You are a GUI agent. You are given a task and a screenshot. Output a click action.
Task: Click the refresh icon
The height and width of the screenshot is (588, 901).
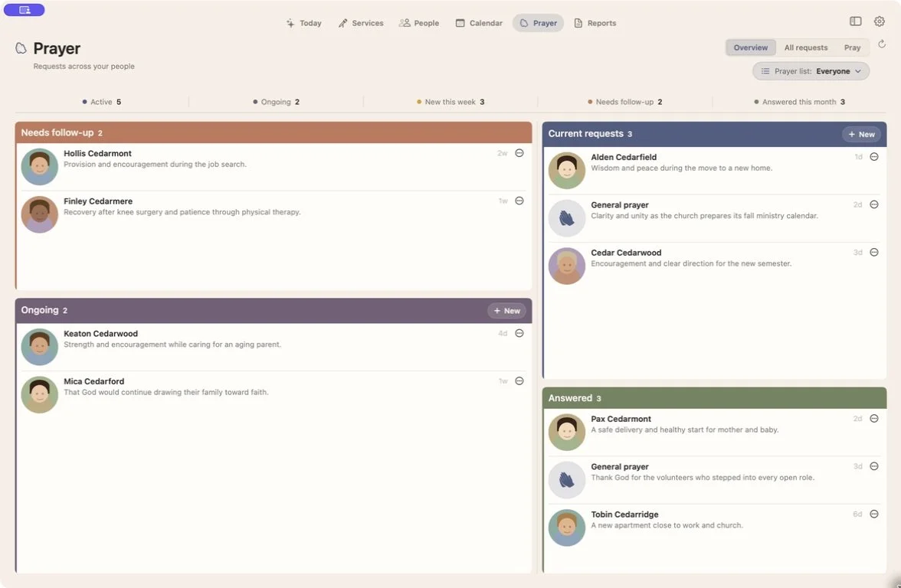coord(881,44)
